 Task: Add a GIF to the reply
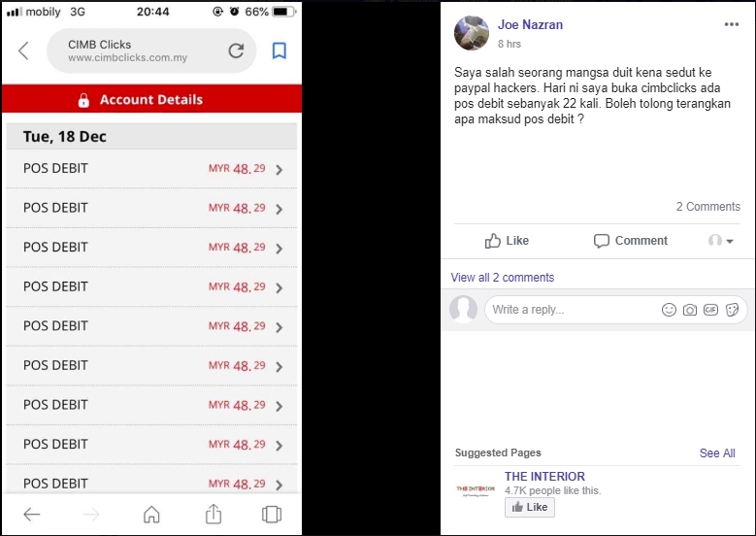(x=711, y=310)
